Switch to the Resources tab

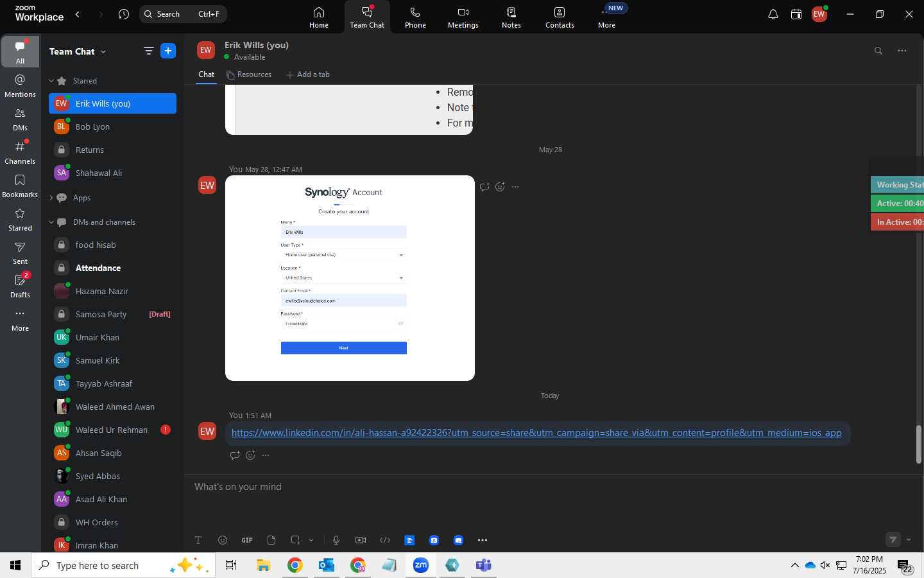pyautogui.click(x=248, y=74)
